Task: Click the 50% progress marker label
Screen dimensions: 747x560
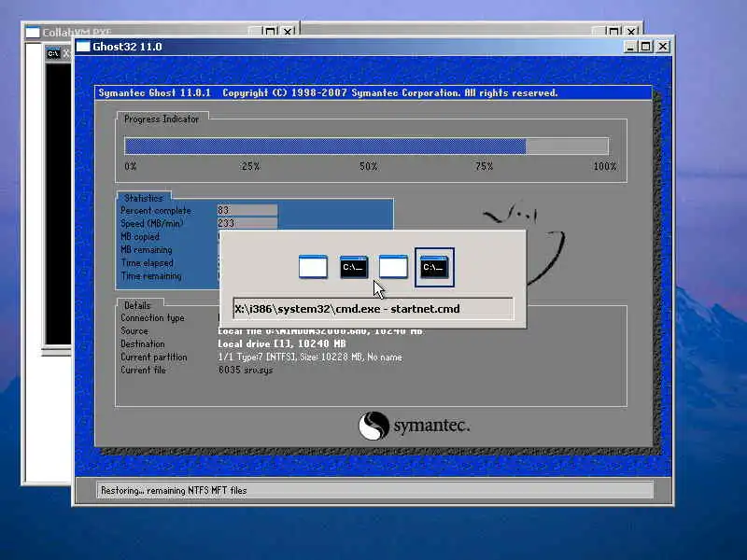Action: [368, 166]
